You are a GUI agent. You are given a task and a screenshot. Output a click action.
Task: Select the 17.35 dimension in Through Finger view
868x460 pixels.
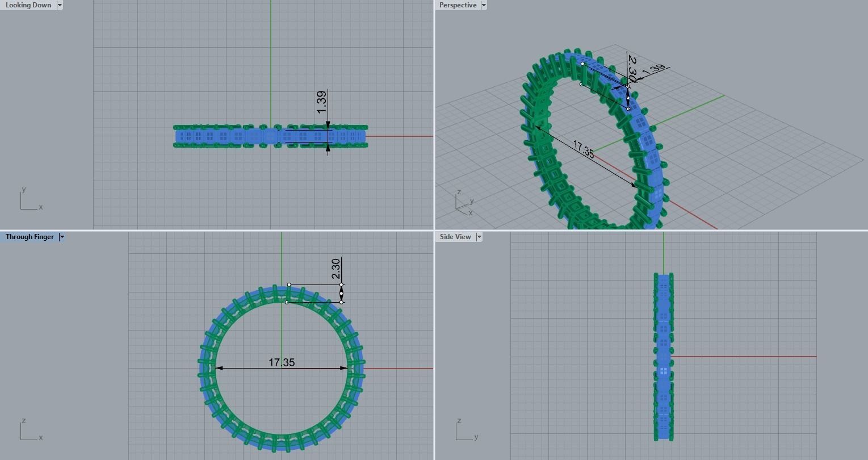pos(282,362)
